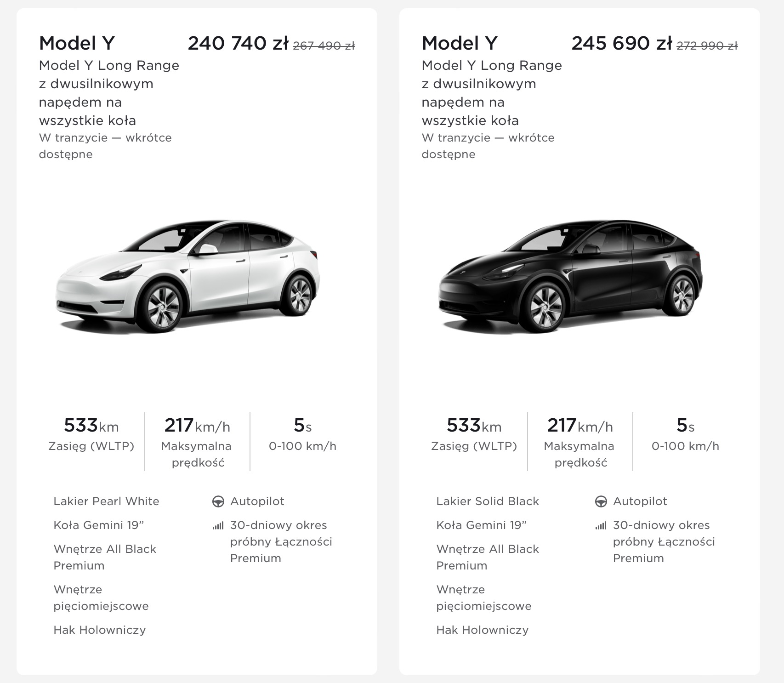Click Lakier Pearl White feature text
Image resolution: width=784 pixels, height=683 pixels.
tap(106, 501)
